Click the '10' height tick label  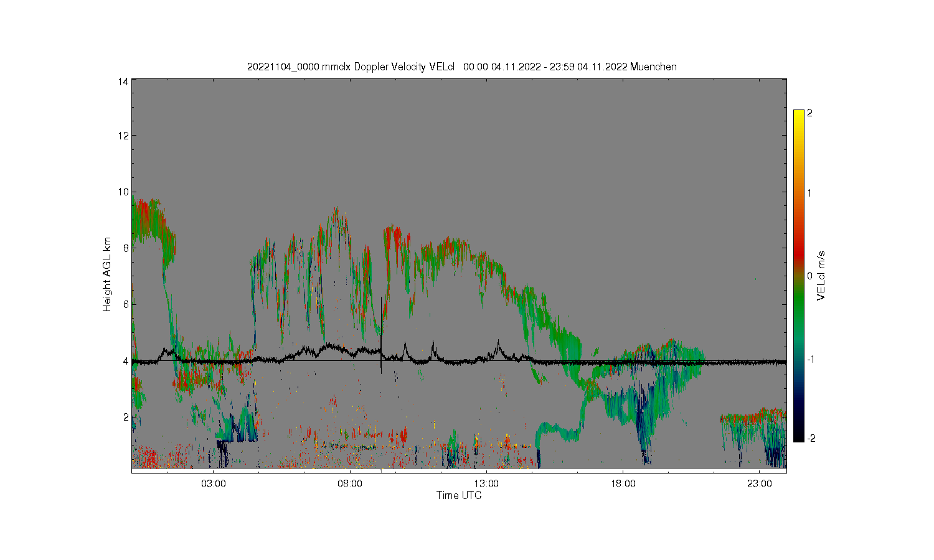(124, 192)
